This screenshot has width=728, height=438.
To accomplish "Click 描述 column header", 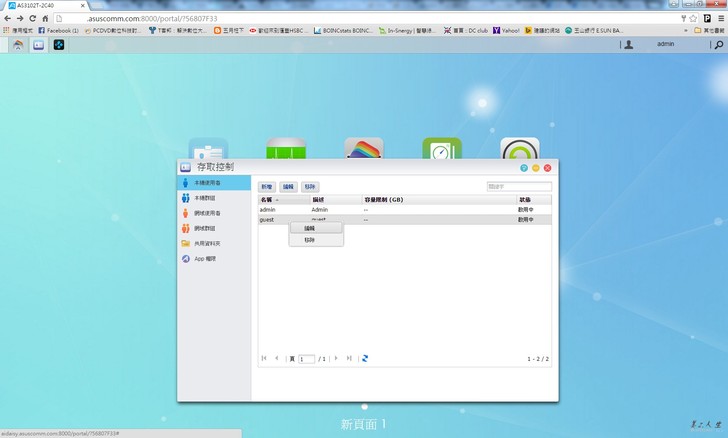I will tap(336, 200).
